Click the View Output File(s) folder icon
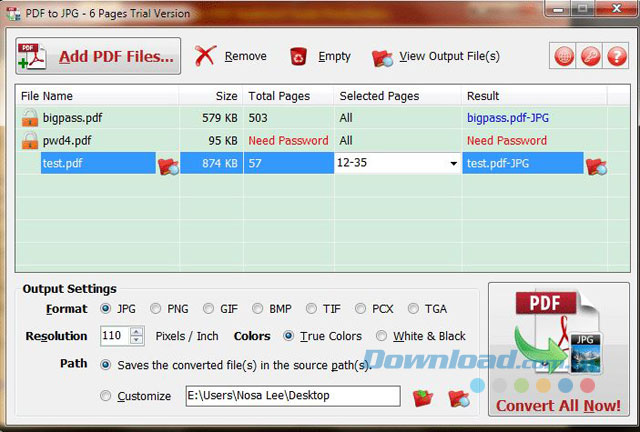The width and height of the screenshot is (640, 432). [382, 58]
